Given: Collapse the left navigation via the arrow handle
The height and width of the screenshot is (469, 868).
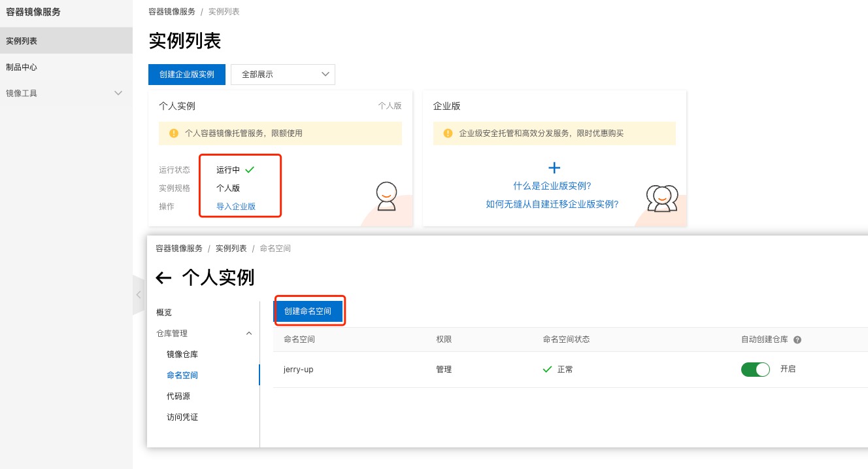Looking at the screenshot, I should point(139,294).
